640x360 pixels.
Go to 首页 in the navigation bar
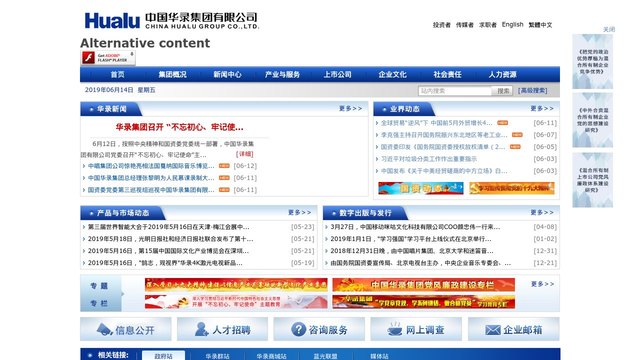118,75
